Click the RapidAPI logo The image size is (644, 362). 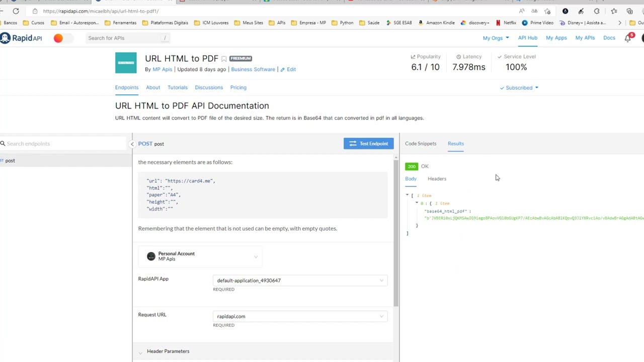click(x=21, y=38)
